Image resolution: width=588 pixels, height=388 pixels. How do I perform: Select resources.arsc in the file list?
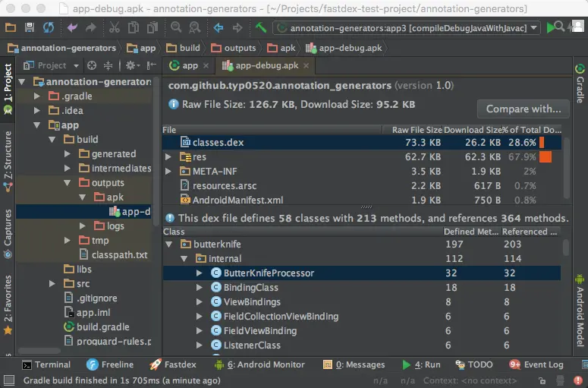pyautogui.click(x=362, y=186)
